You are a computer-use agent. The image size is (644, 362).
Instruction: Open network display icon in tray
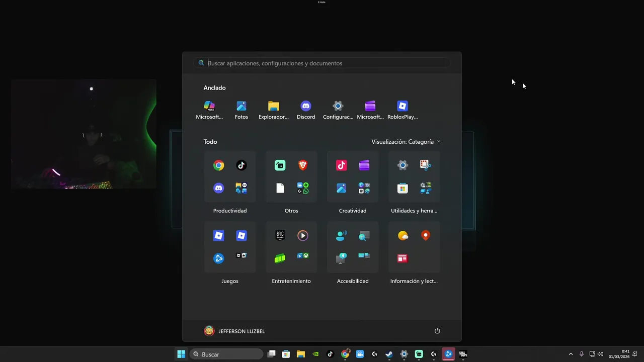coord(592,354)
